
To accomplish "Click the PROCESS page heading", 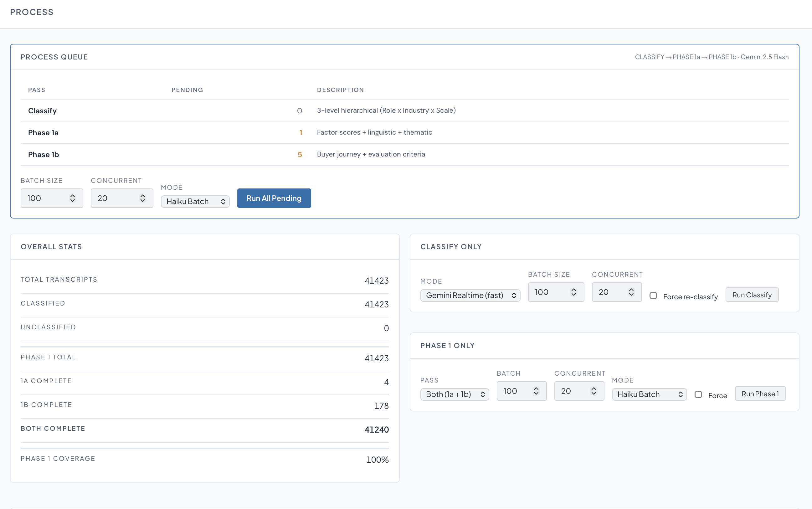I will (32, 12).
